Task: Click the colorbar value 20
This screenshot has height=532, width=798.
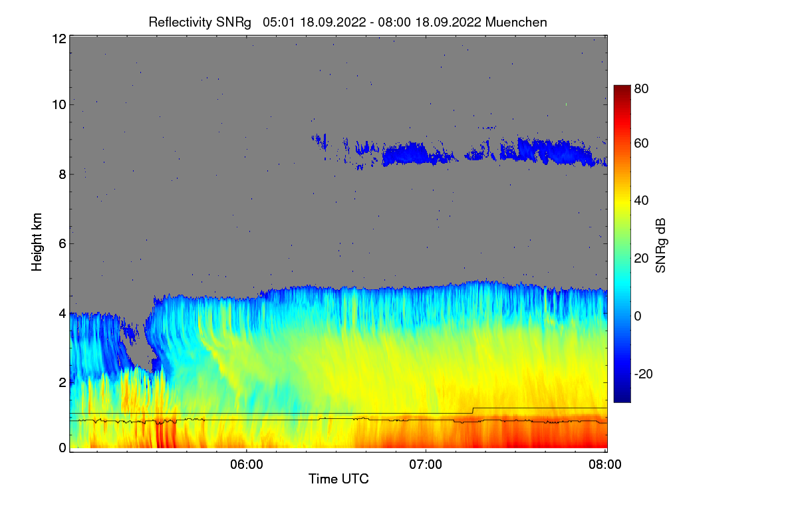Action: click(641, 259)
